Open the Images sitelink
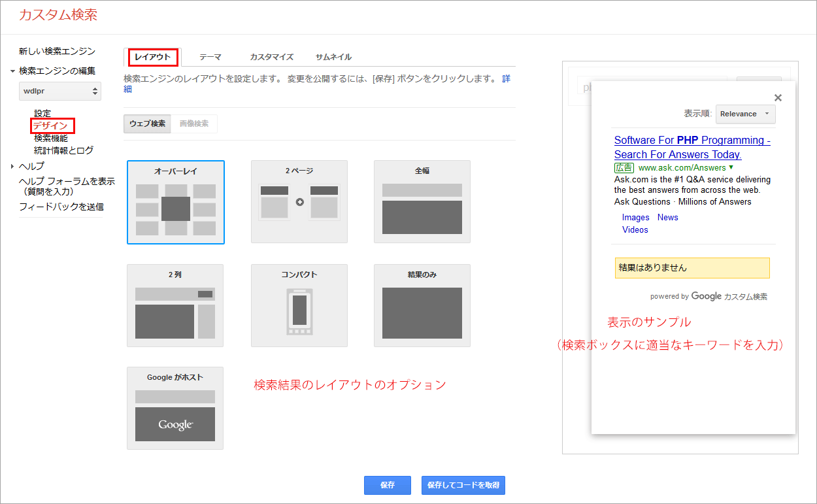Viewport: 817px width, 504px height. (x=636, y=217)
